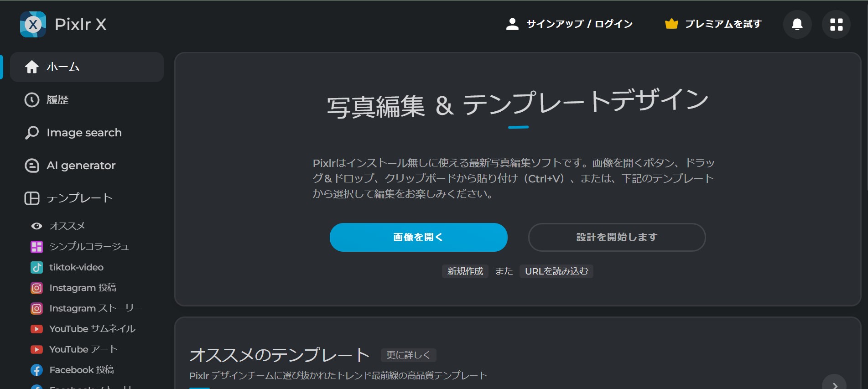868x389 pixels.
Task: Open Image search from sidebar
Action: pos(84,133)
